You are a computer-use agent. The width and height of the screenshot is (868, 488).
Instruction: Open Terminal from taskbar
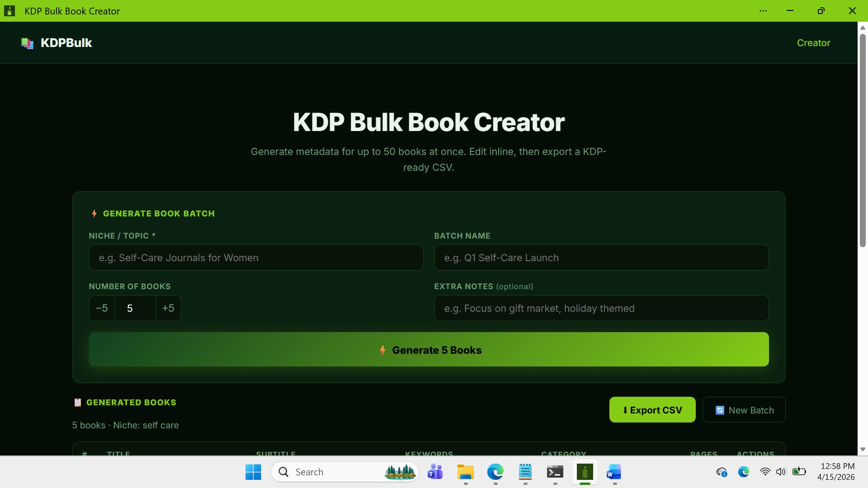555,472
